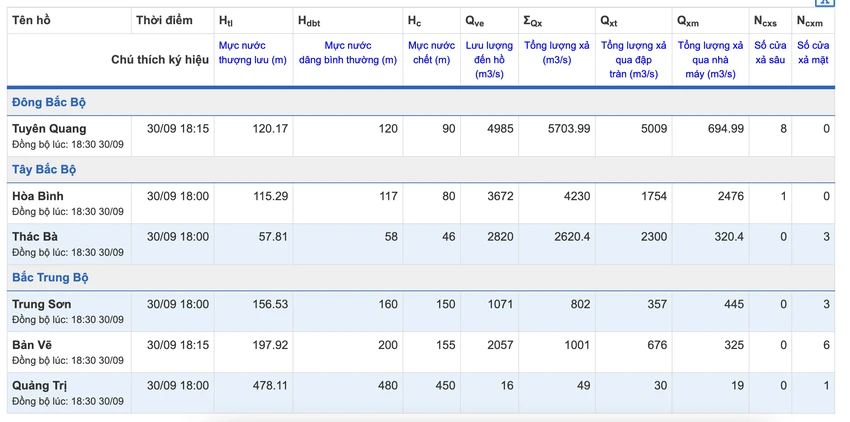Open the Hòa Bình reservoir entry
Screen dimensions: 850x422
point(38,196)
